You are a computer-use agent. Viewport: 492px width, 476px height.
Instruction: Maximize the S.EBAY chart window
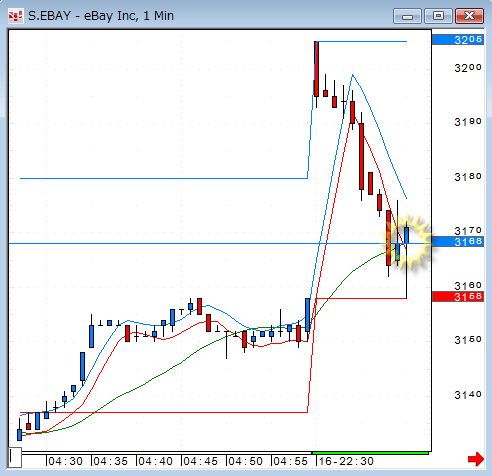(x=438, y=16)
